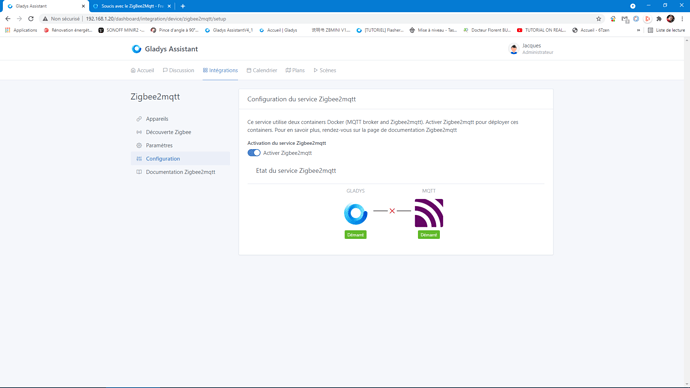Click the Jacques avatar picture
This screenshot has height=388, width=690.
coord(514,49)
